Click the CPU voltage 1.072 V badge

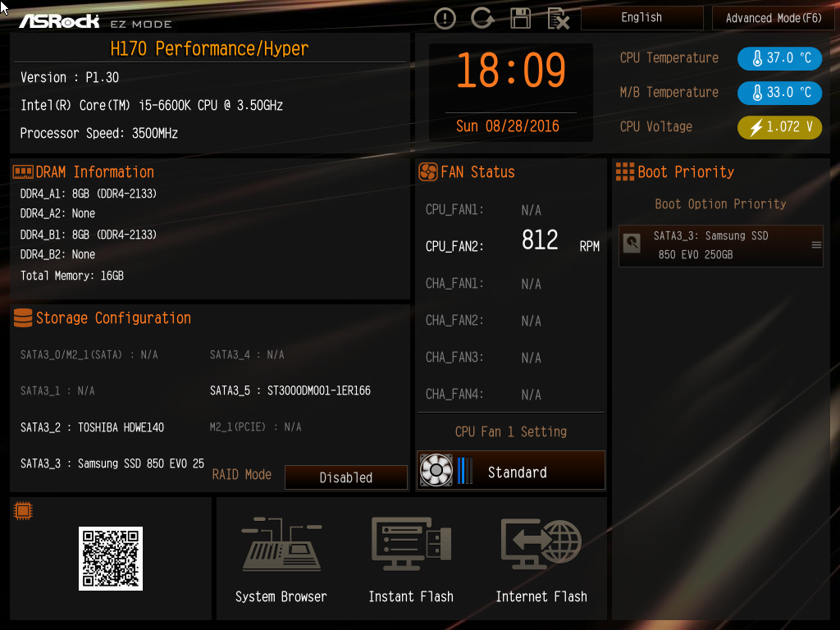(779, 127)
